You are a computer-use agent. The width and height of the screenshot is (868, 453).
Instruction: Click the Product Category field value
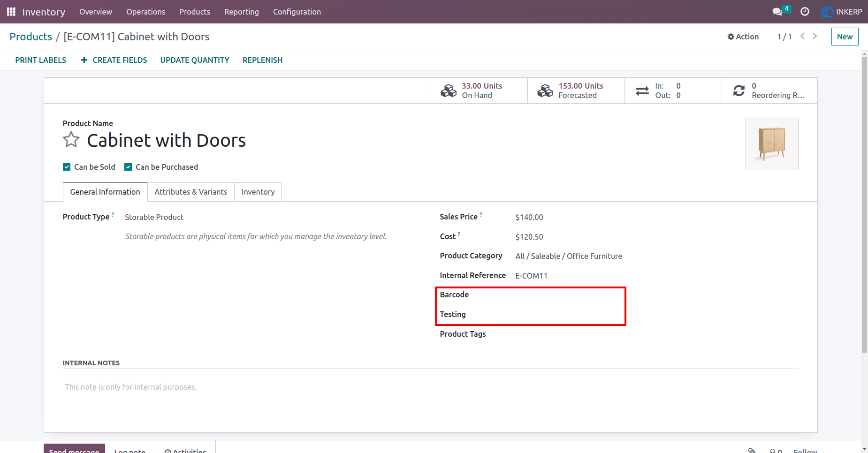click(569, 256)
